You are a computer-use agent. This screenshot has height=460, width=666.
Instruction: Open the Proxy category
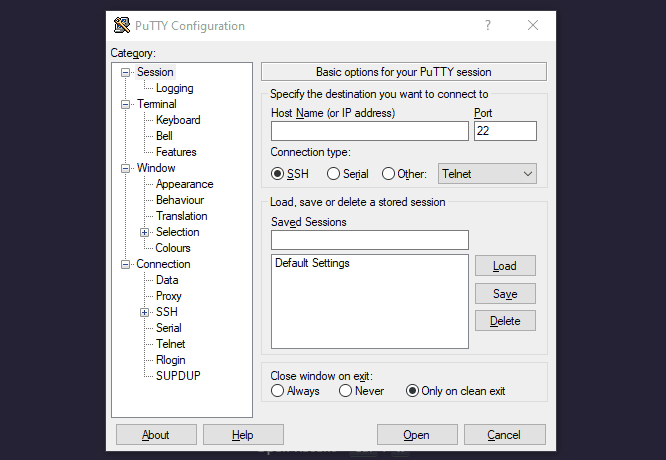(x=169, y=296)
